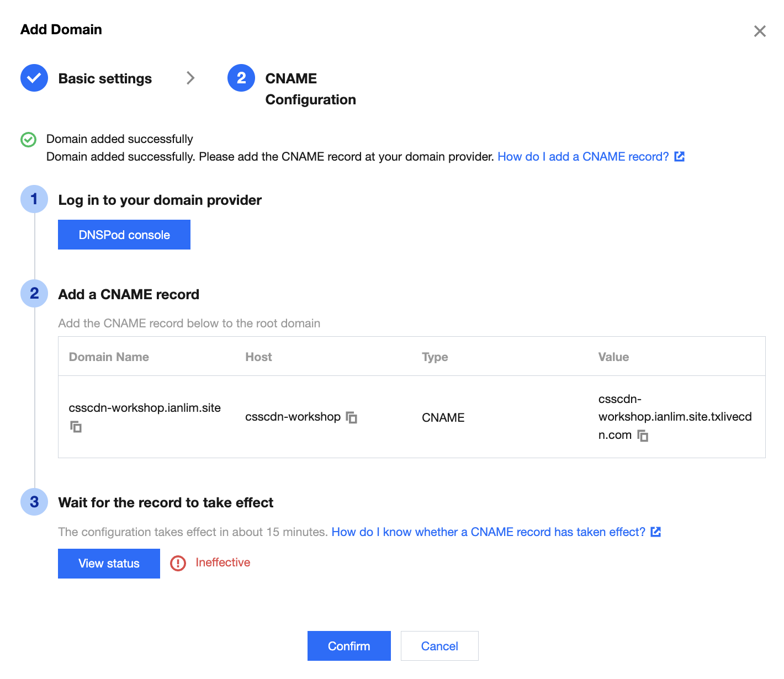Screen dimensions: 784x679
Task: Confirm the CNAME configuration
Action: pos(349,646)
